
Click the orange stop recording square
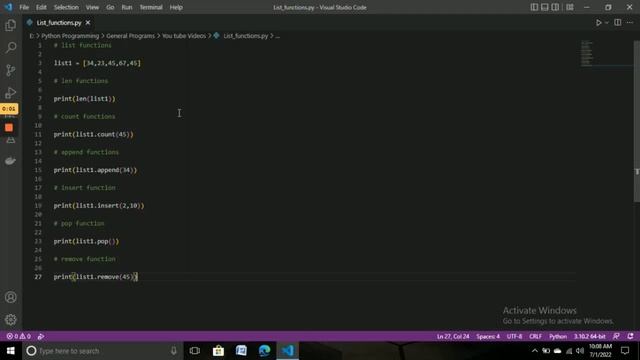(x=9, y=128)
